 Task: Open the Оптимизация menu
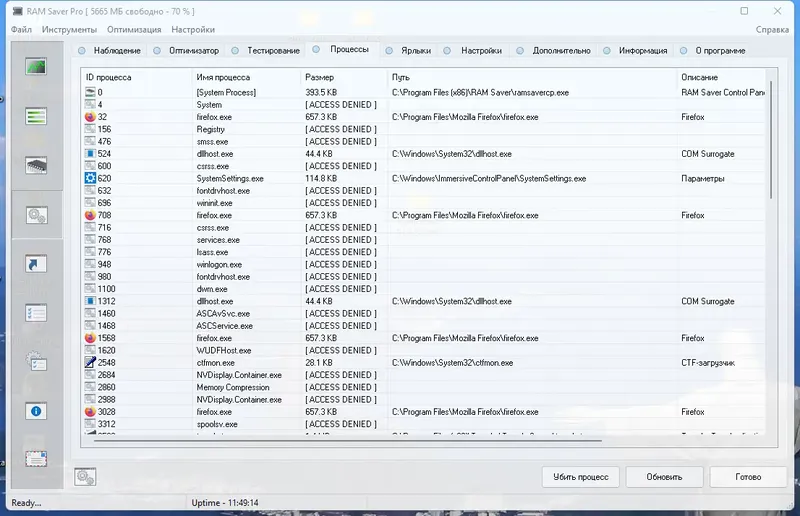(x=134, y=30)
